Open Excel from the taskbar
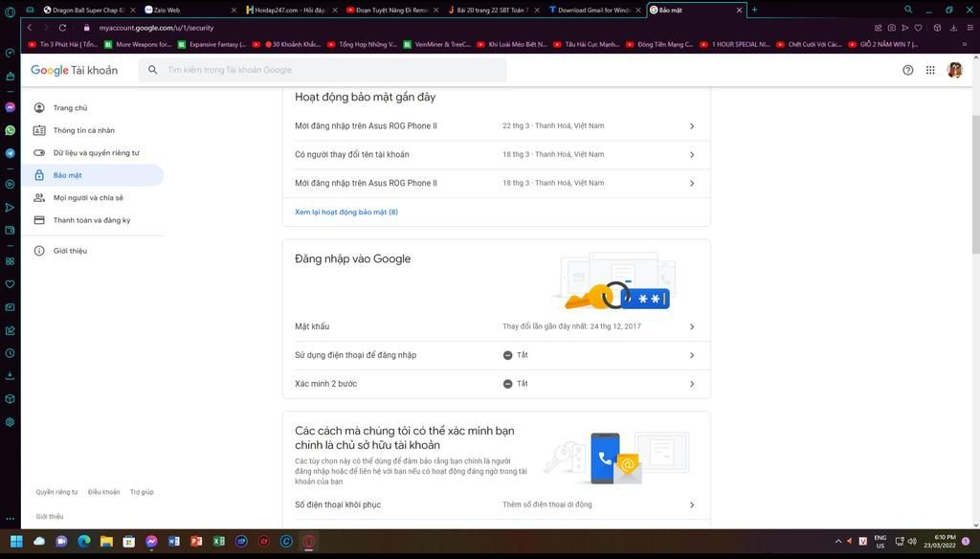The height and width of the screenshot is (559, 980). coord(219,541)
